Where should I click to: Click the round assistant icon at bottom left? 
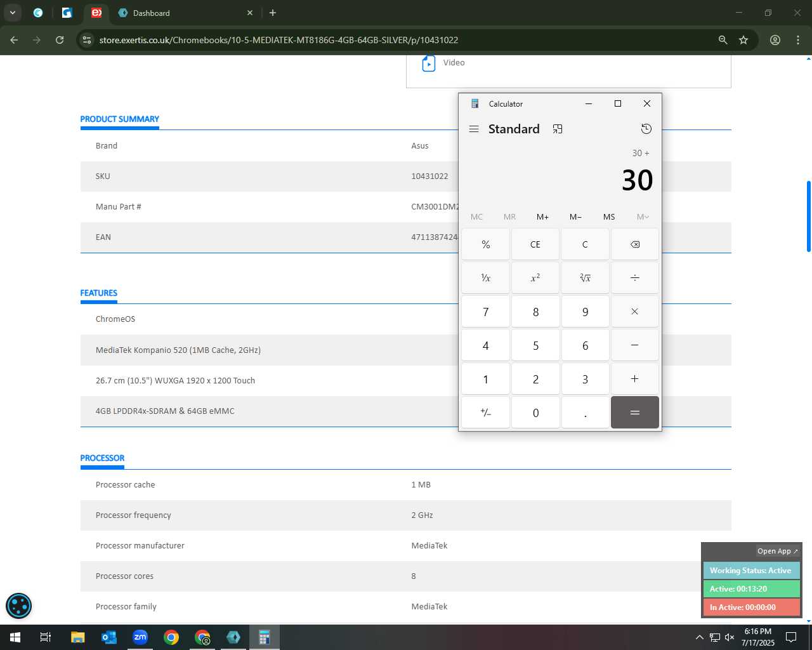coord(18,606)
